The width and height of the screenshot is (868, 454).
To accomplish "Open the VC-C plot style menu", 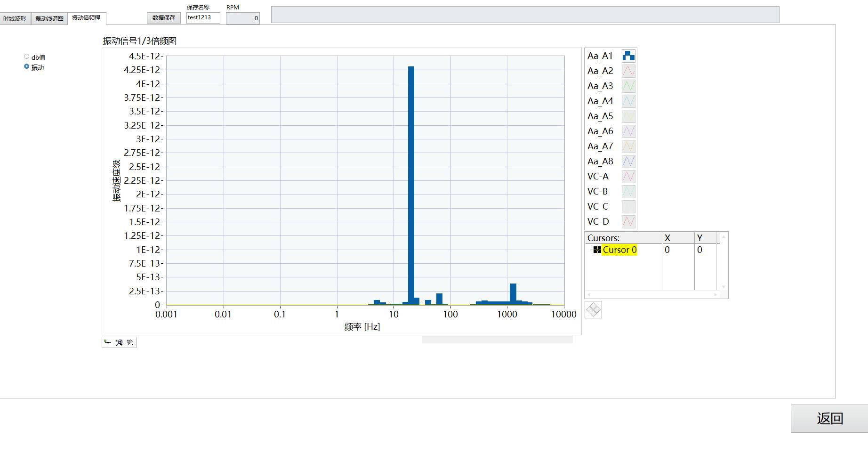I will coord(628,207).
